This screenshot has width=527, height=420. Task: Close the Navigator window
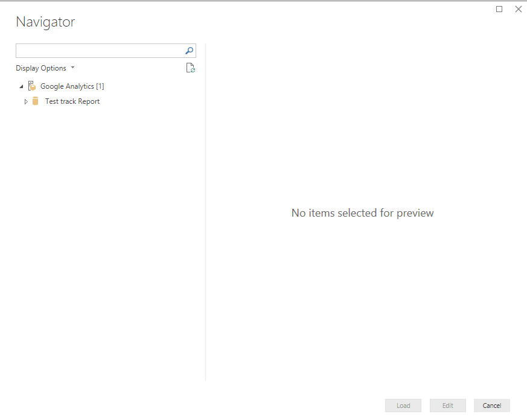pyautogui.click(x=519, y=9)
